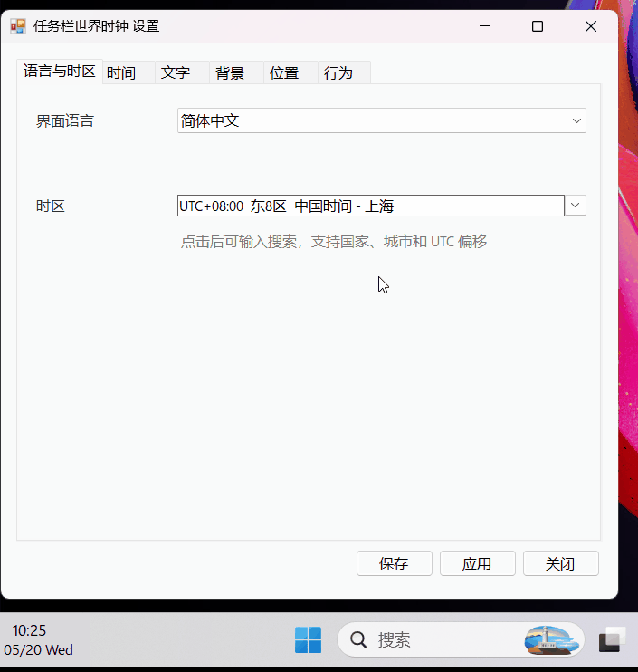The height and width of the screenshot is (672, 638).
Task: Click the 保存 button
Action: (395, 563)
